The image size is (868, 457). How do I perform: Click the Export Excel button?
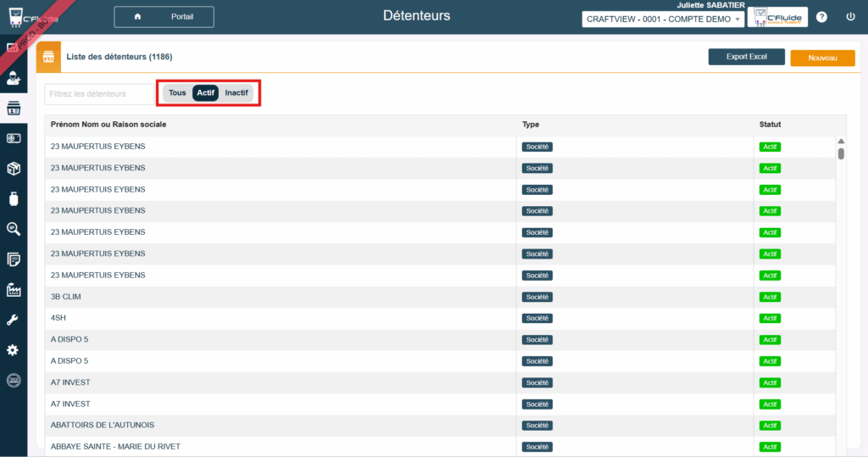pyautogui.click(x=746, y=57)
